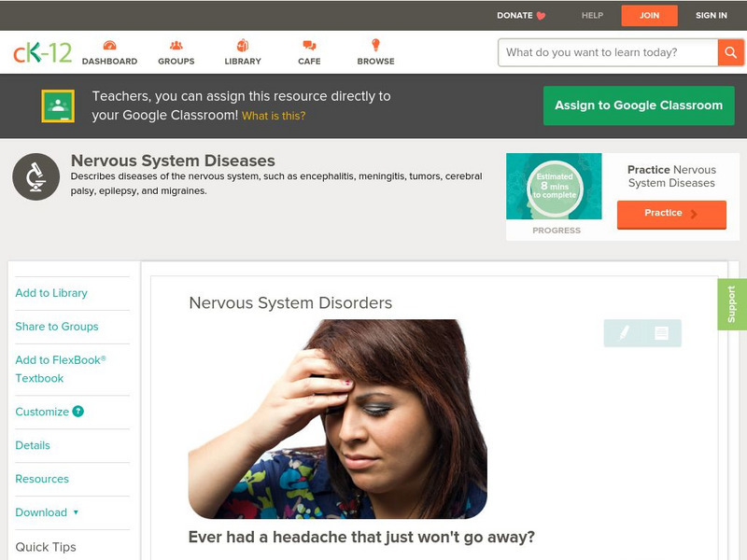The height and width of the screenshot is (560, 747).
Task: Open Browse via the lightbulb icon
Action: [x=375, y=44]
